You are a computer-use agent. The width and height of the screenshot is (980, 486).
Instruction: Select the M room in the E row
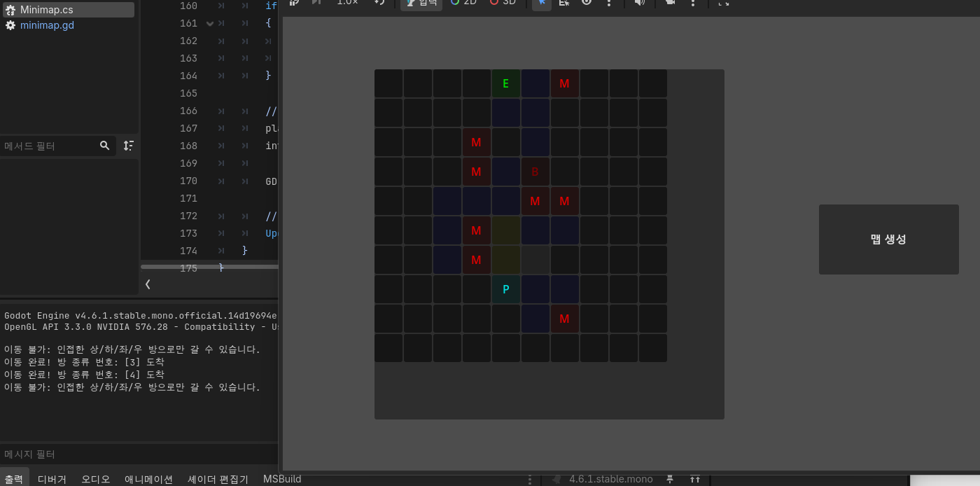pyautogui.click(x=565, y=84)
